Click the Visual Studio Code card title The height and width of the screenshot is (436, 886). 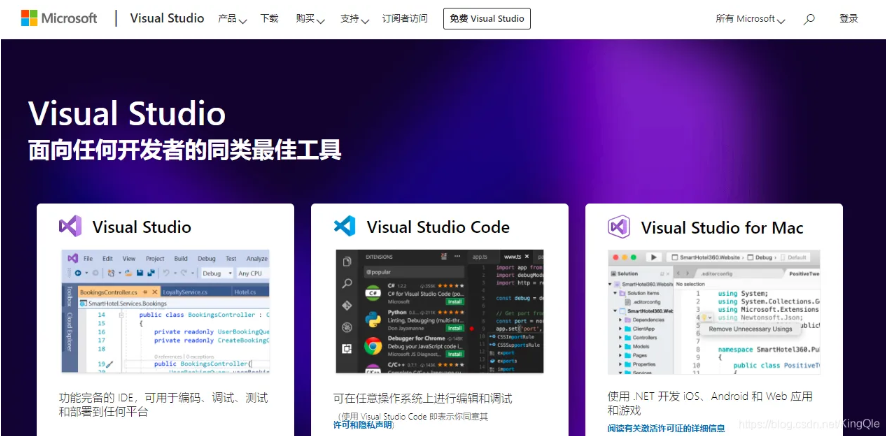click(438, 227)
